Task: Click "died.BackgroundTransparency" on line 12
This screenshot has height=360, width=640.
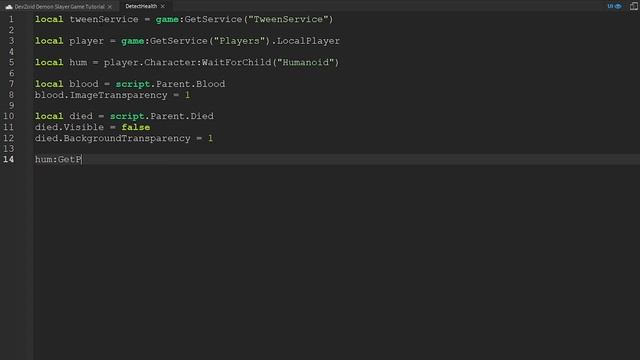Action: point(112,138)
